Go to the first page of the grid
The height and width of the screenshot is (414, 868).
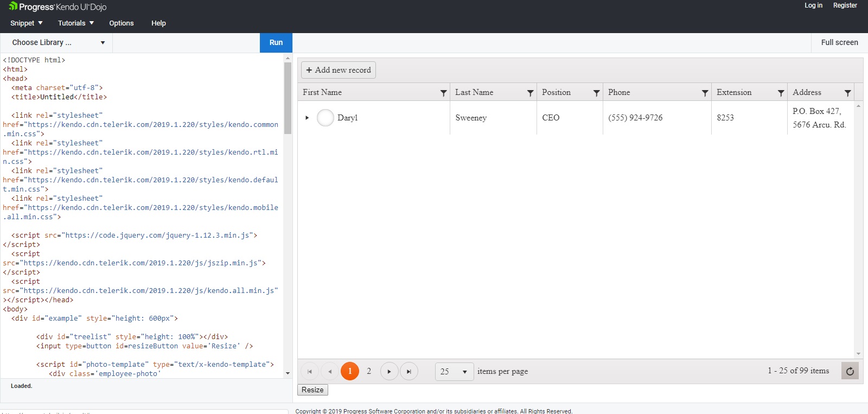(x=310, y=372)
